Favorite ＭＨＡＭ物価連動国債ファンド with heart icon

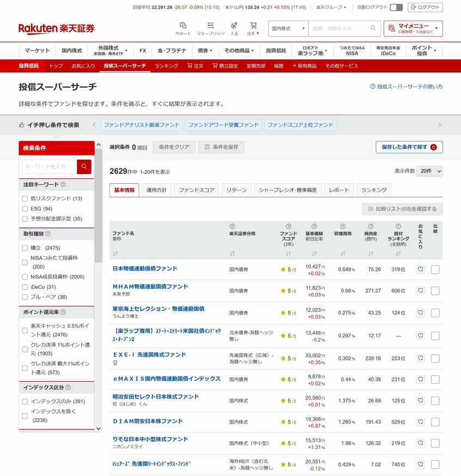pos(420,291)
